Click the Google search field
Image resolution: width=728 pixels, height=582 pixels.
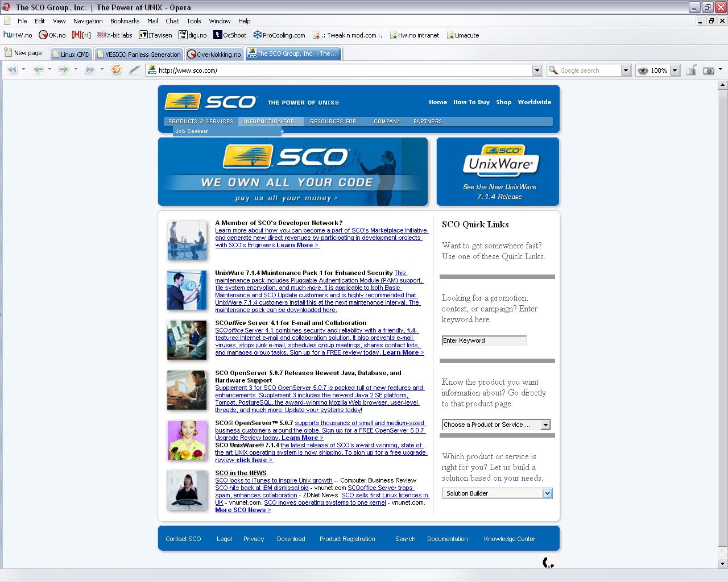[x=584, y=70]
